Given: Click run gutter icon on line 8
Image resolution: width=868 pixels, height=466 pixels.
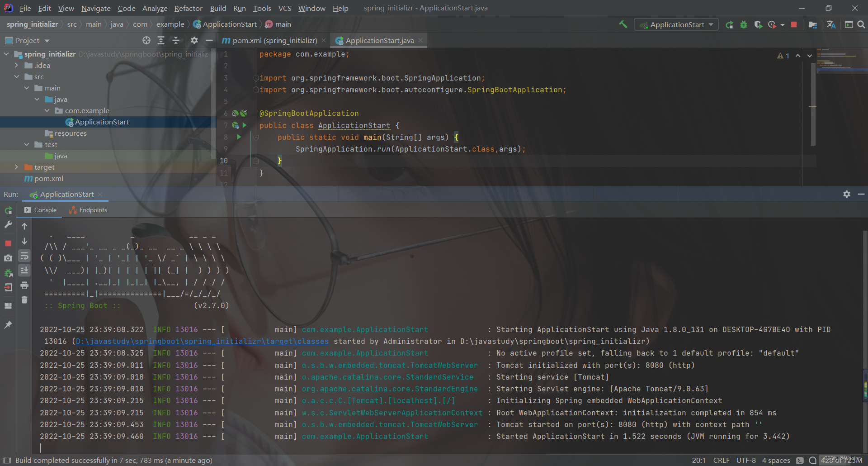Looking at the screenshot, I should click(239, 137).
